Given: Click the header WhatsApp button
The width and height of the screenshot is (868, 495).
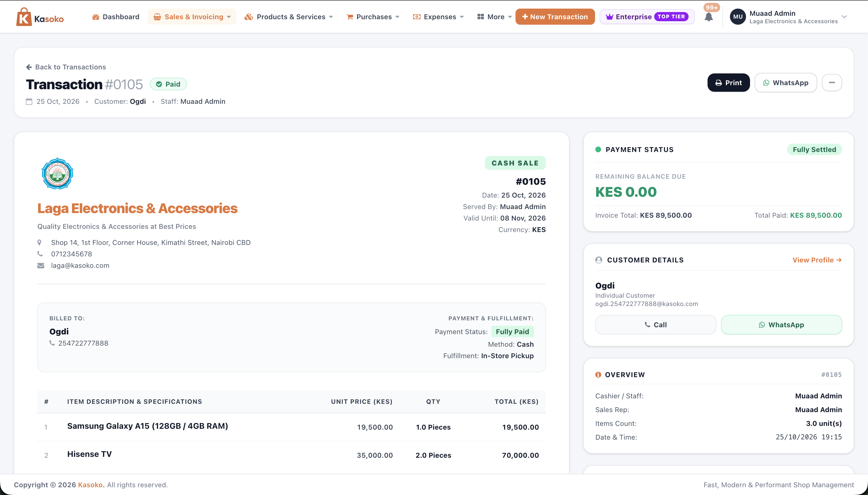Looking at the screenshot, I should point(786,83).
